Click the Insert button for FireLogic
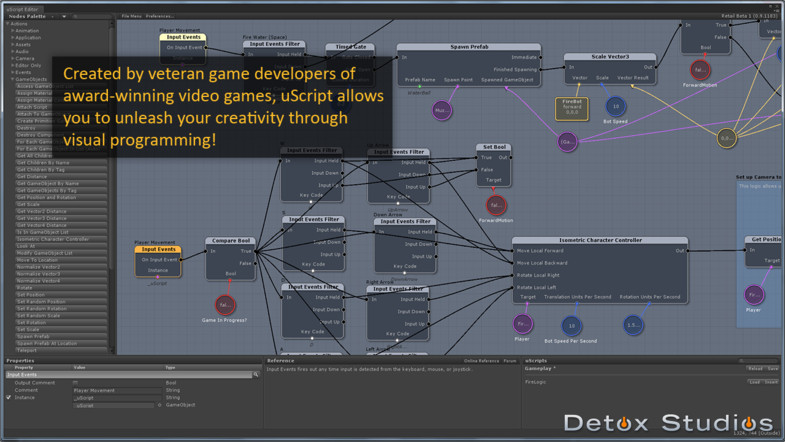785x442 pixels. 771,382
